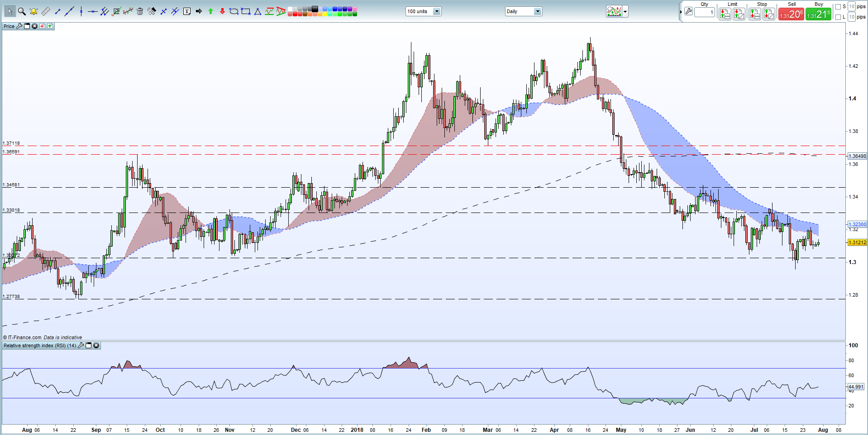
Task: Open the alert bell tool
Action: pos(33,11)
